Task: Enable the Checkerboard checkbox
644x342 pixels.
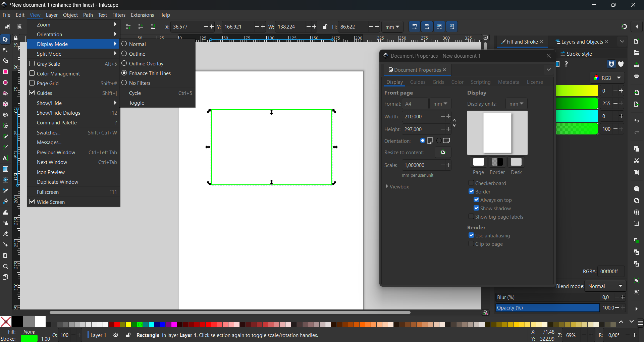Action: point(471,183)
